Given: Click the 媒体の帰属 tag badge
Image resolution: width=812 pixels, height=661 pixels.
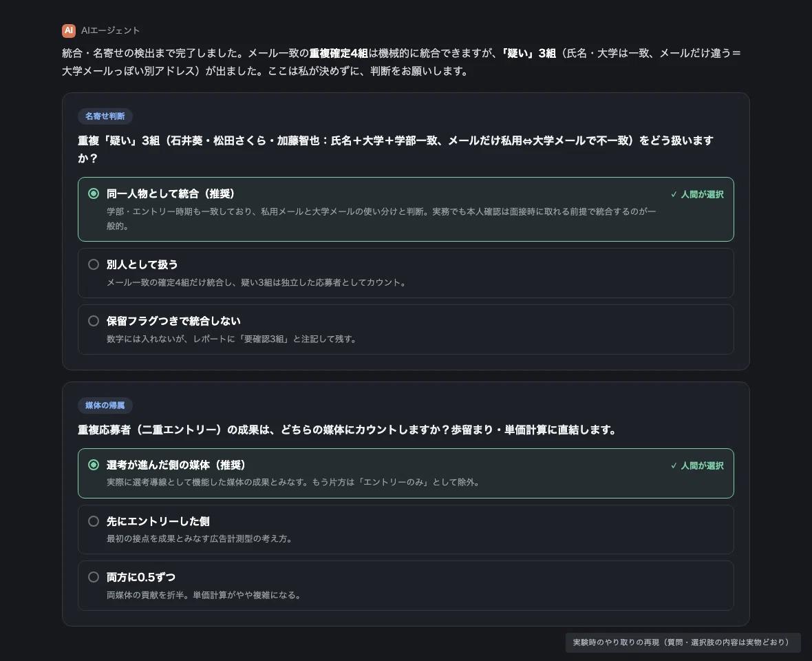Looking at the screenshot, I should [105, 405].
